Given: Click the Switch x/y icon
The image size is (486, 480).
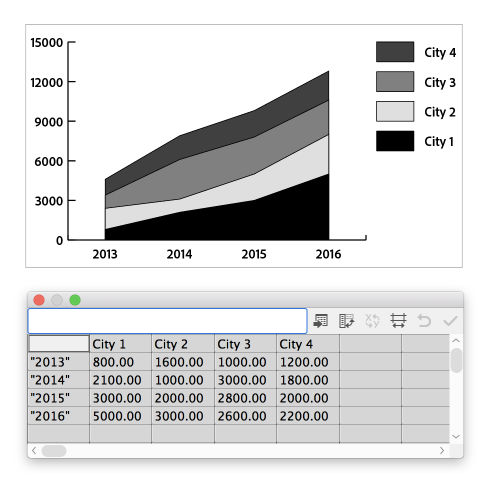Looking at the screenshot, I should pos(372,321).
